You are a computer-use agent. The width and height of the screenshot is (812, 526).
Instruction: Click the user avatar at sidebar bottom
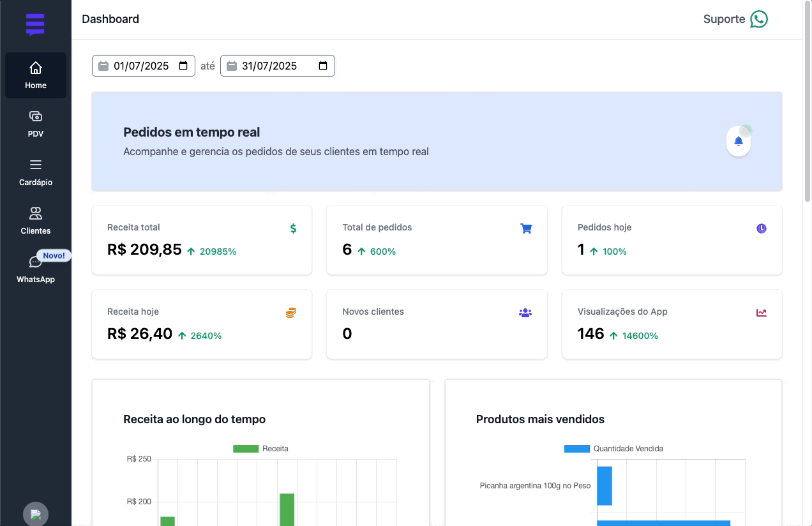pyautogui.click(x=36, y=515)
